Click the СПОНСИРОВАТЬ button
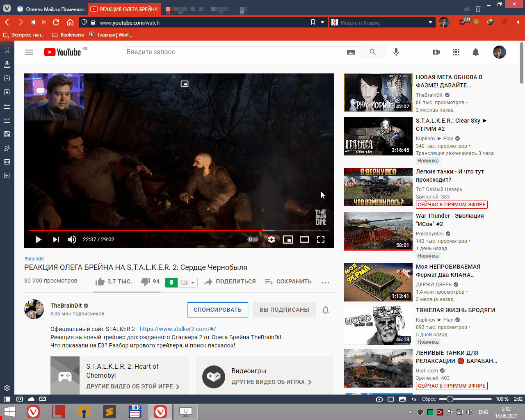 coord(217,310)
